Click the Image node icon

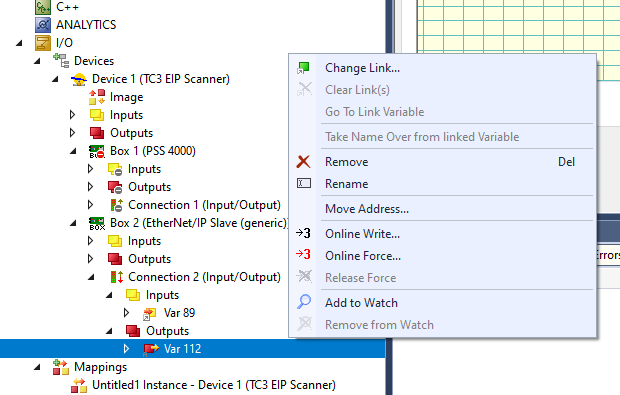(x=97, y=97)
